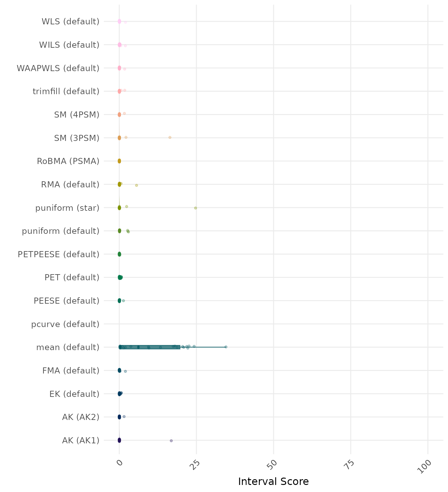Click the RoBMA (PSMA) label
Image resolution: width=448 pixels, height=492 pixels.
click(68, 161)
